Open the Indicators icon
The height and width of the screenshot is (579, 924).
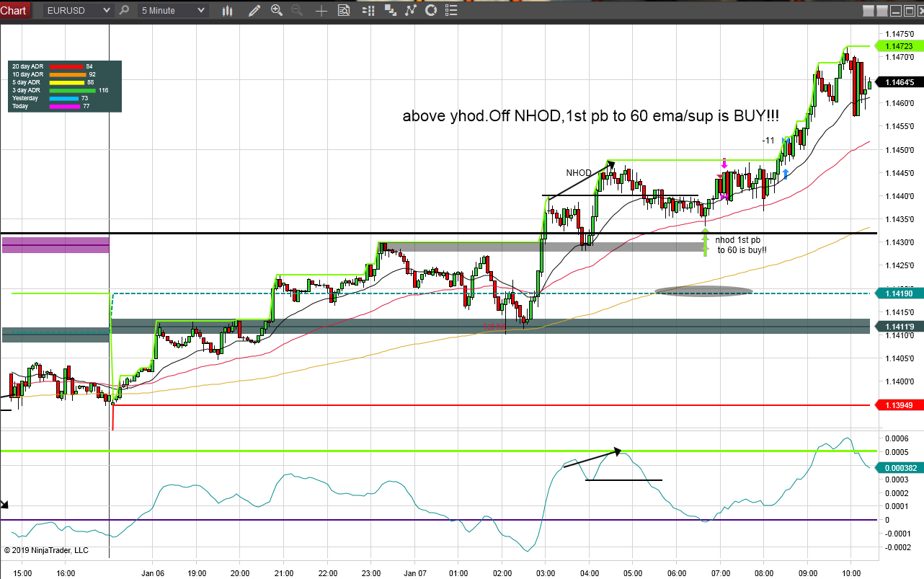click(412, 11)
